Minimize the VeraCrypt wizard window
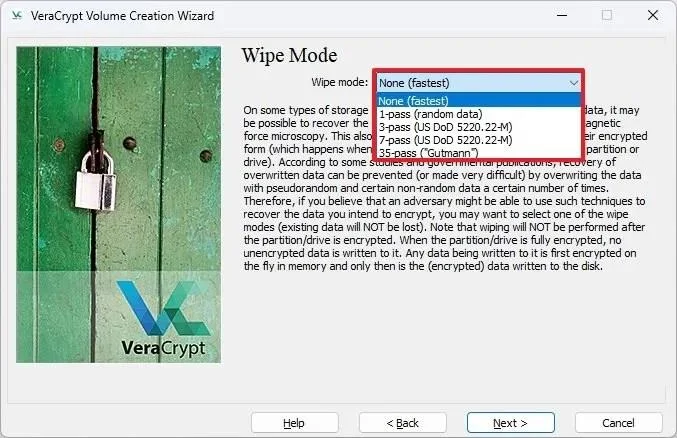Image resolution: width=677 pixels, height=438 pixels. [x=562, y=16]
